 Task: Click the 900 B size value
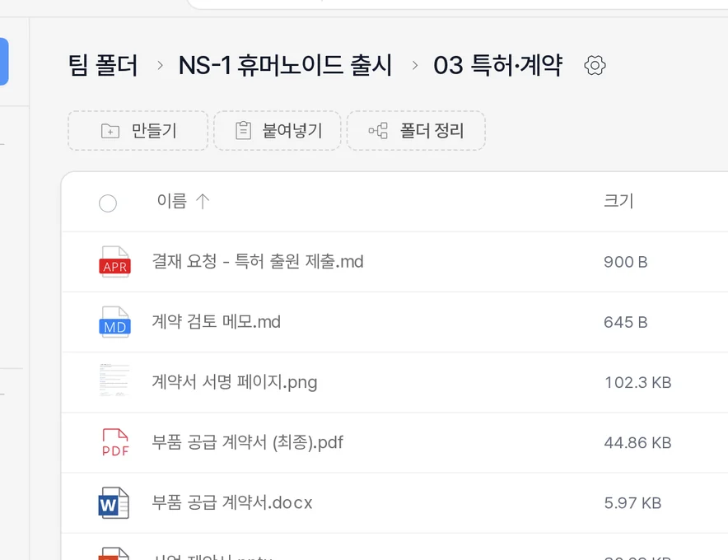click(x=625, y=262)
